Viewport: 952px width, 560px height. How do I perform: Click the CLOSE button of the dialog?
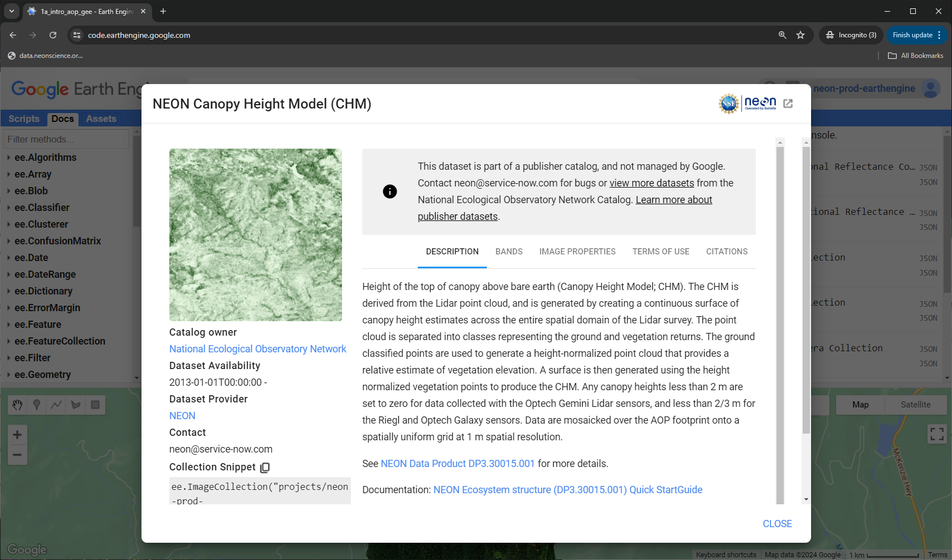[777, 524]
